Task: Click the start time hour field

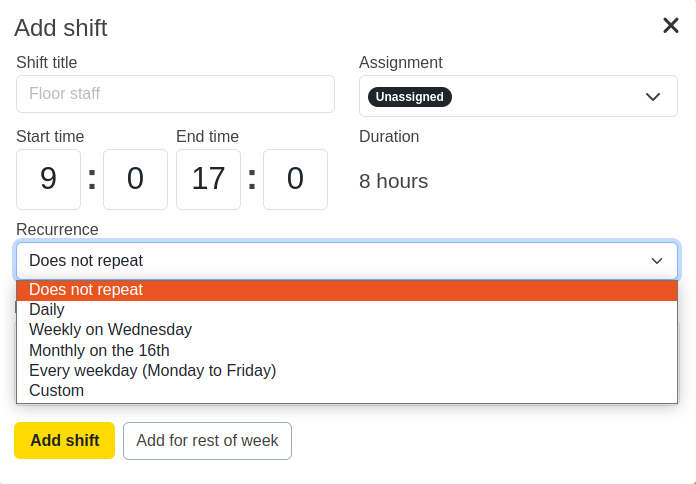Action: click(x=48, y=179)
